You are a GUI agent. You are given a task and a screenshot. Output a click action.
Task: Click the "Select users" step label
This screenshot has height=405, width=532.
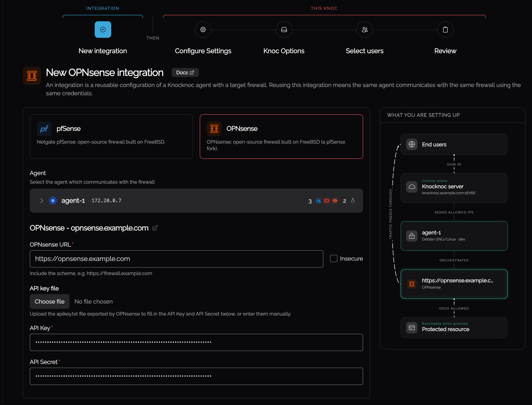365,51
